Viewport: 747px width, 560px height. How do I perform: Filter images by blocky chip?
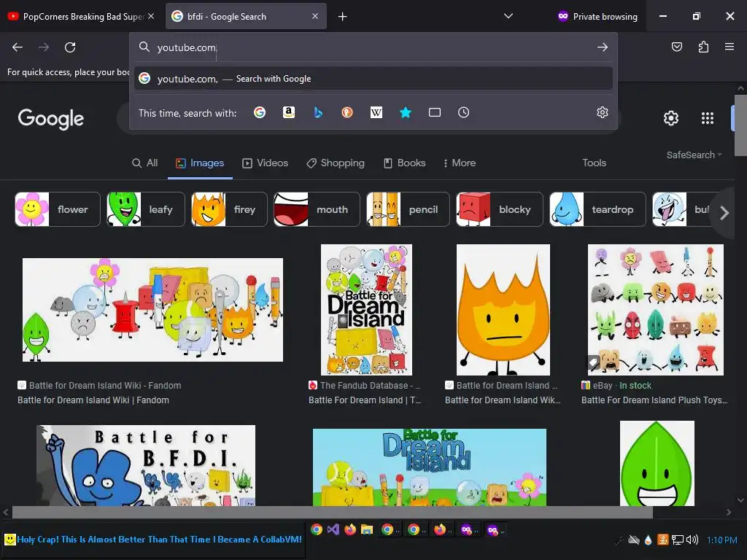(x=499, y=209)
